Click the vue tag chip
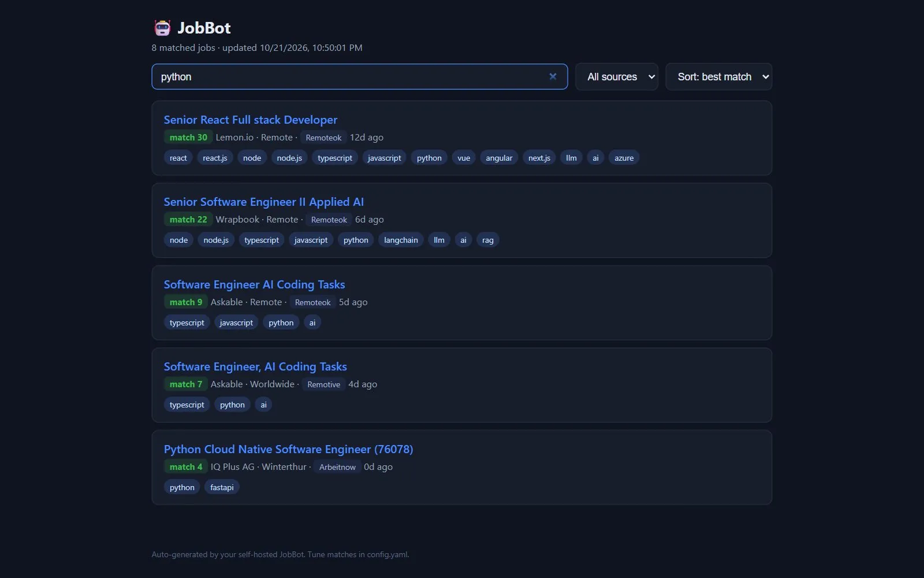The width and height of the screenshot is (924, 578). pos(464,158)
